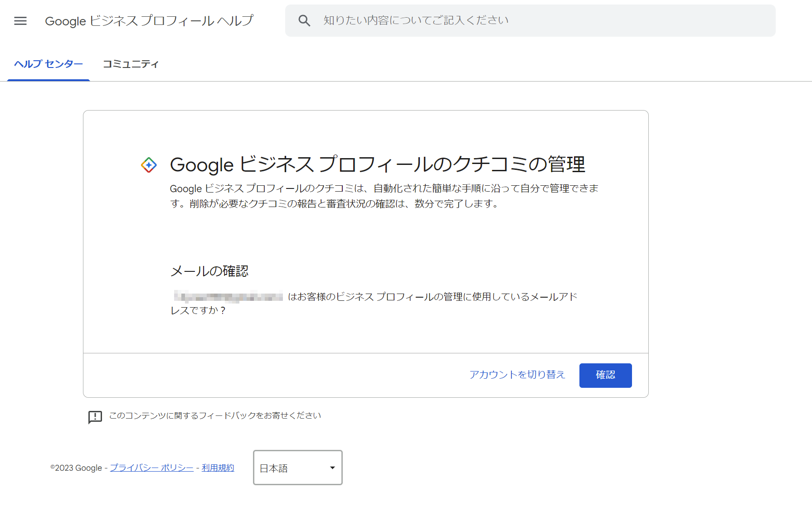Expand the 日本語 language dropdown
This screenshot has width=812, height=521.
[x=297, y=468]
